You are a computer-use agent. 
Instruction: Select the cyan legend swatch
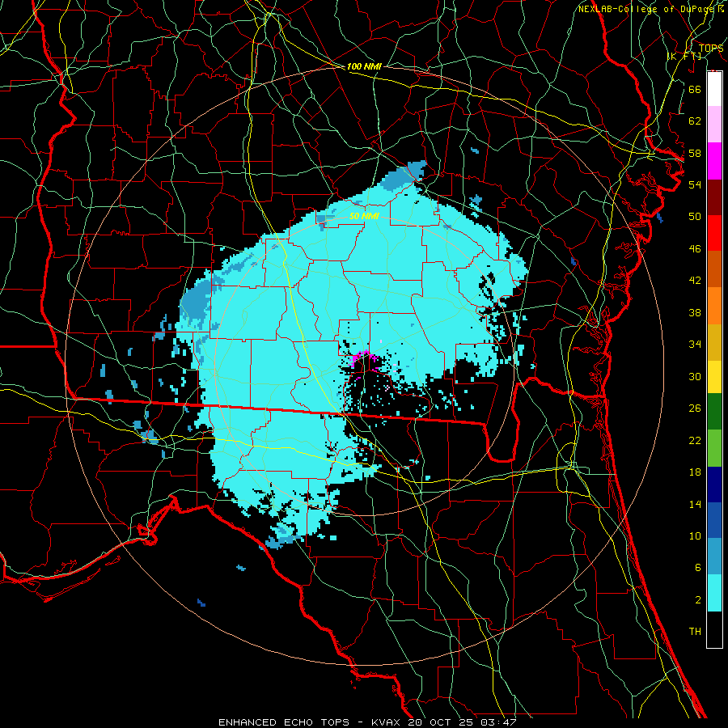coord(714,593)
